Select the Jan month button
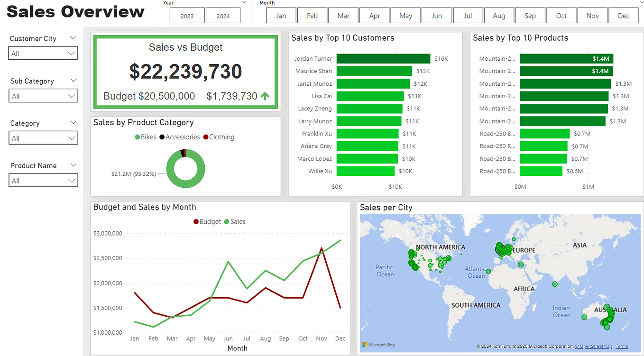Screen dimensions: 644x356 281,15
